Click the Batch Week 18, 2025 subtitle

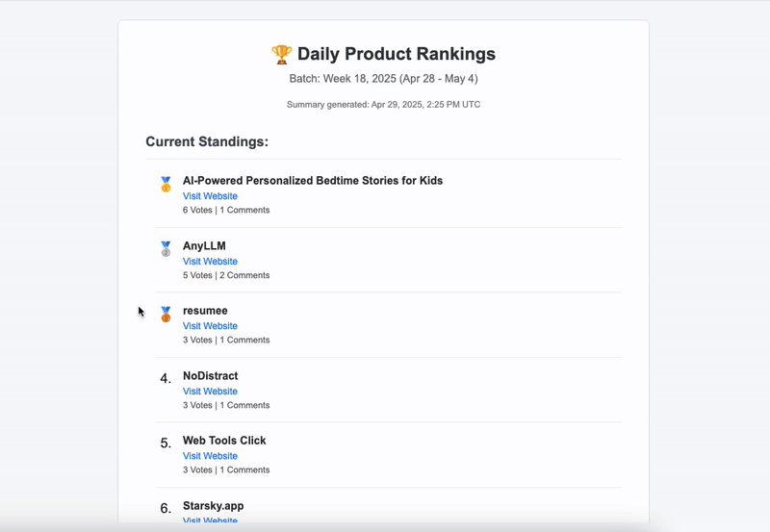pyautogui.click(x=383, y=79)
